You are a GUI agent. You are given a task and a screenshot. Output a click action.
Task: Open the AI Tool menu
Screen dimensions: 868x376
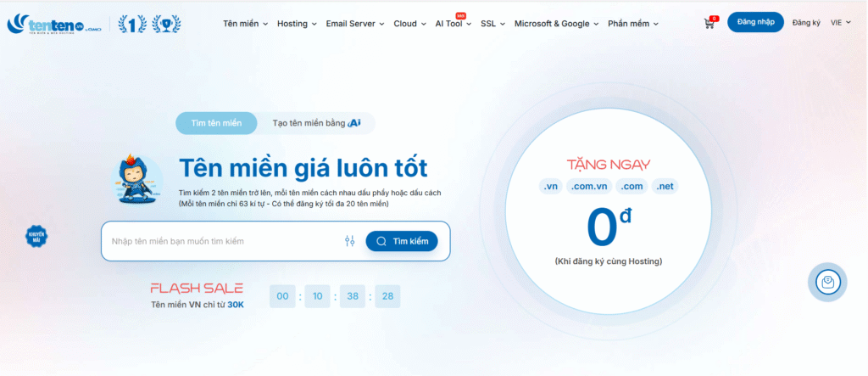(x=453, y=24)
